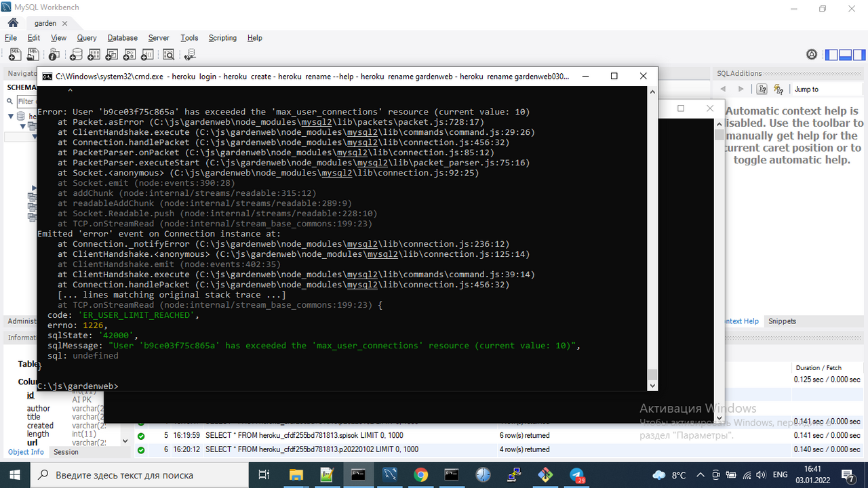The image size is (868, 488).
Task: Open the Database menu
Action: 123,38
